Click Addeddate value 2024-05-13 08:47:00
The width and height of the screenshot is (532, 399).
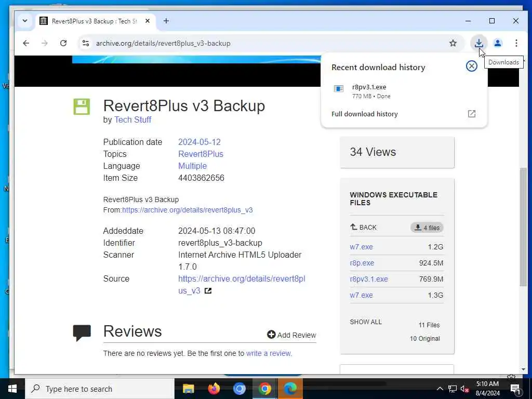click(217, 231)
